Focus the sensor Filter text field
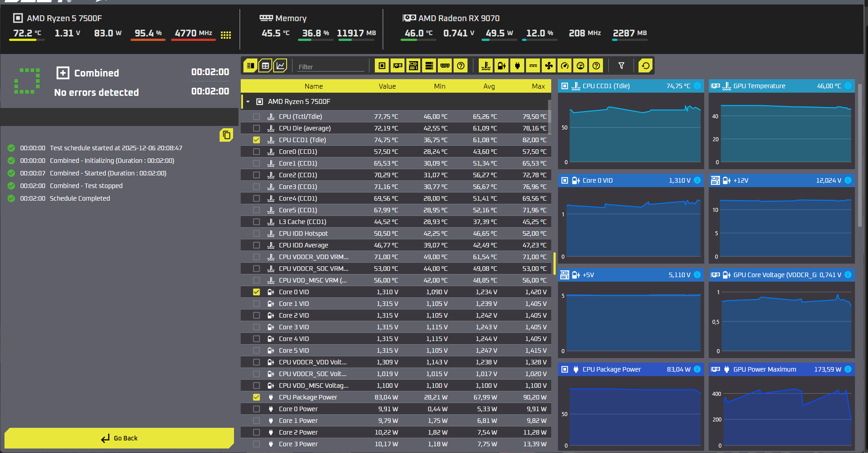The width and height of the screenshot is (868, 453). [x=331, y=67]
